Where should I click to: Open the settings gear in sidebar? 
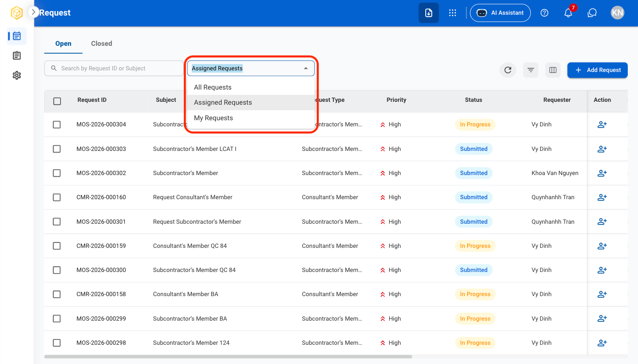click(17, 75)
